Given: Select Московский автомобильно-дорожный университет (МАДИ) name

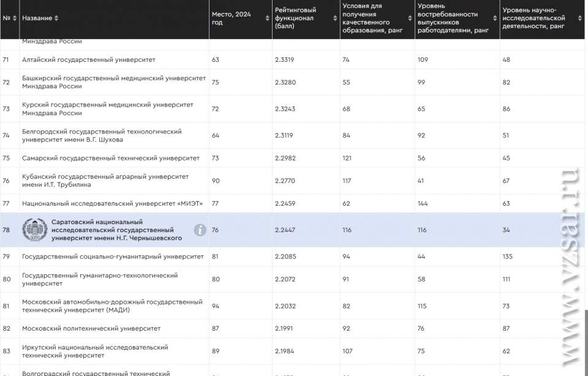Looking at the screenshot, I should (x=112, y=306).
